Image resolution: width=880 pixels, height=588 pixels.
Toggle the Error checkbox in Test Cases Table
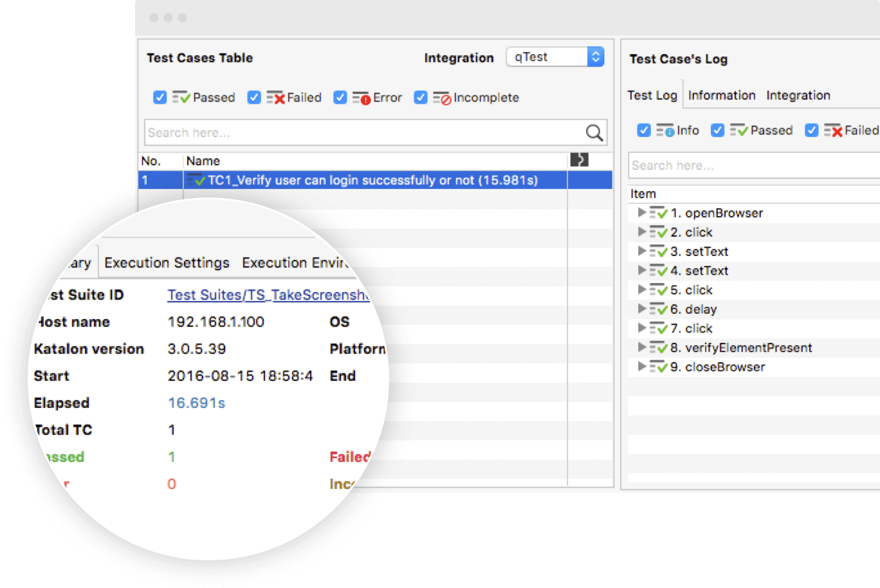coord(340,97)
